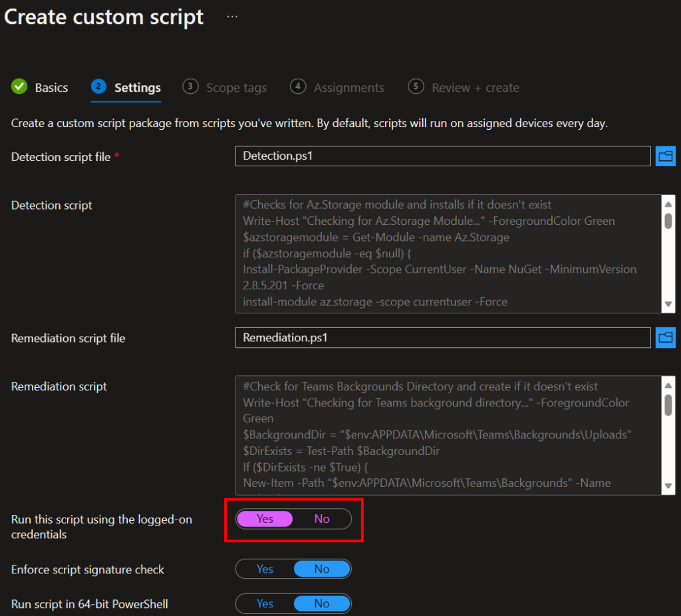Set logged-on credentials option to No
Viewport: 681px width, 616px height.
click(322, 519)
